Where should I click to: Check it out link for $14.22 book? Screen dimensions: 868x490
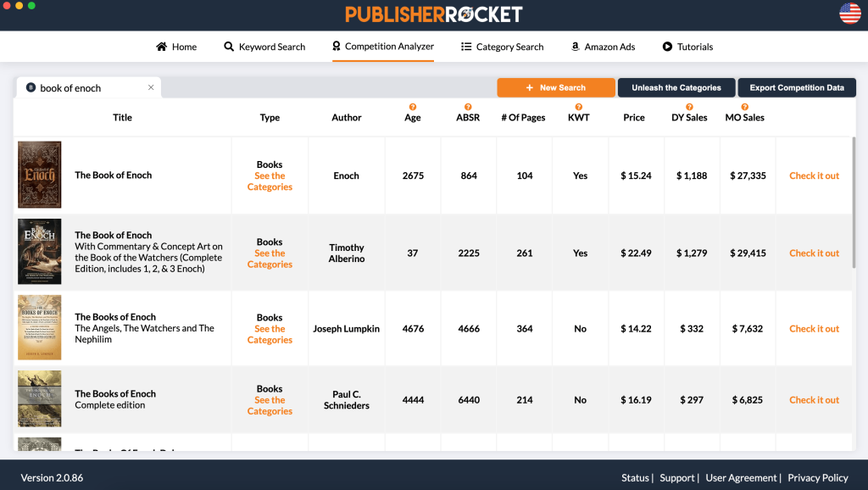click(814, 328)
